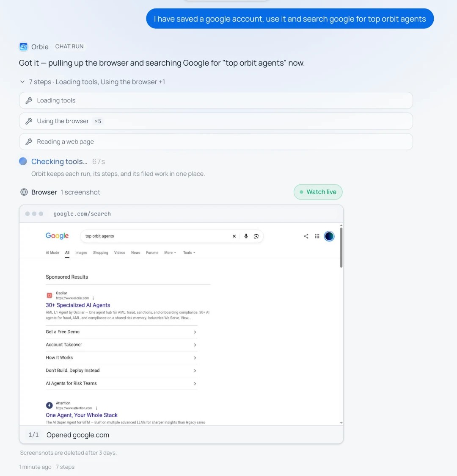Click the Google logo
This screenshot has height=476, width=457.
57,236
